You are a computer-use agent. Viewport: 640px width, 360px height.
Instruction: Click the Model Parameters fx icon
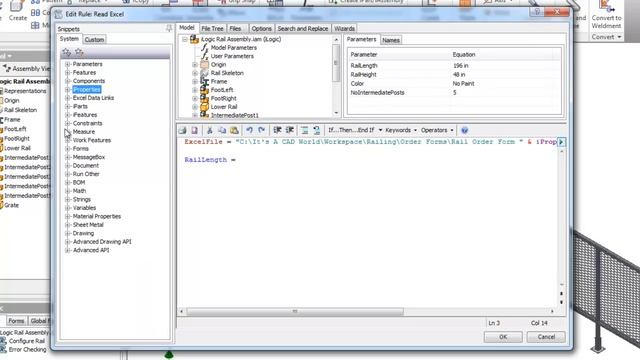204,48
